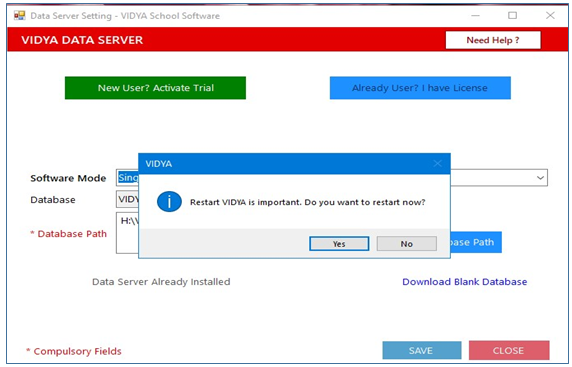This screenshot has height=367, width=572.
Task: Click the 'VIDYA DATA SERVER' heading
Action: pyautogui.click(x=82, y=40)
